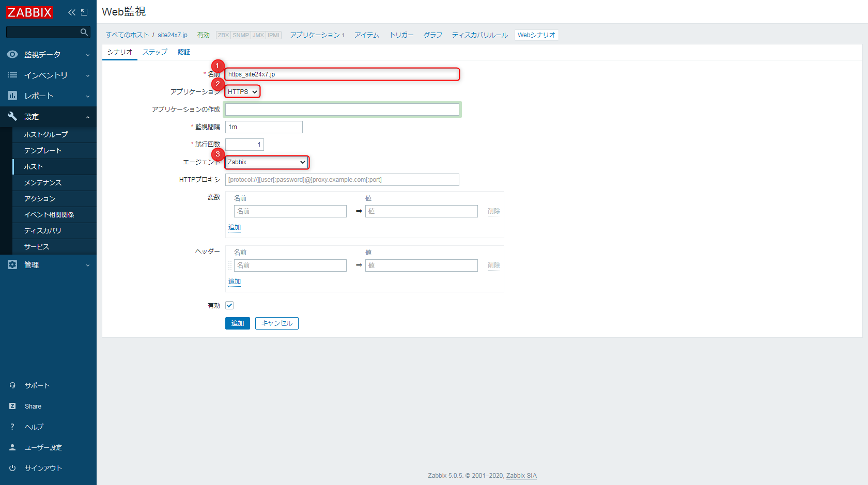Viewport: 868px width, 485px height.
Task: Open ディスカバリ in settings menu
Action: [x=54, y=230]
